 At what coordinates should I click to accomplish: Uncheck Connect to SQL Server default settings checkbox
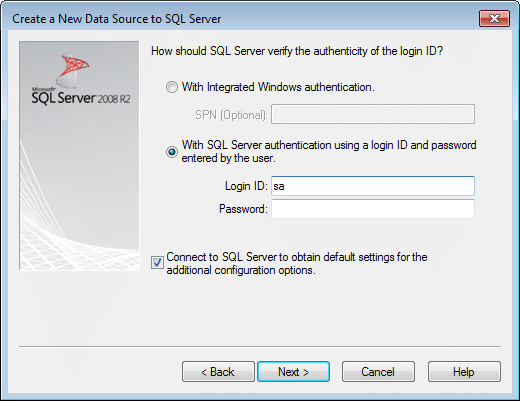pos(157,263)
